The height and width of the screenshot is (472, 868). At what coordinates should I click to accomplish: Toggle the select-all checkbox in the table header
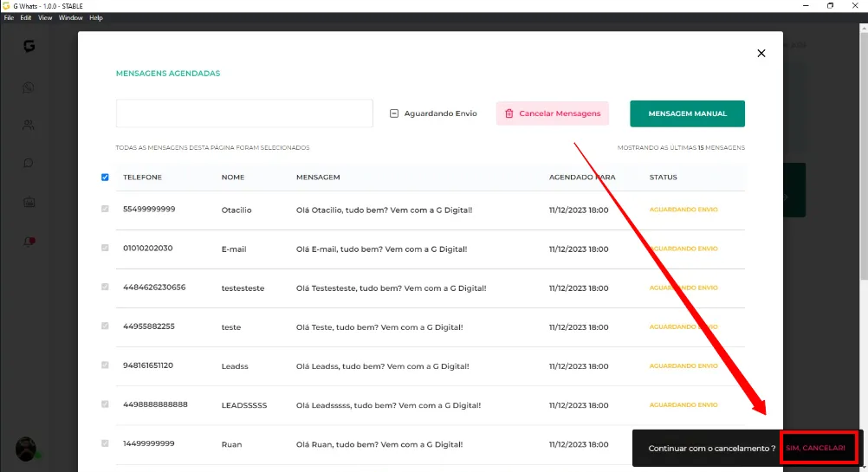[x=105, y=177]
